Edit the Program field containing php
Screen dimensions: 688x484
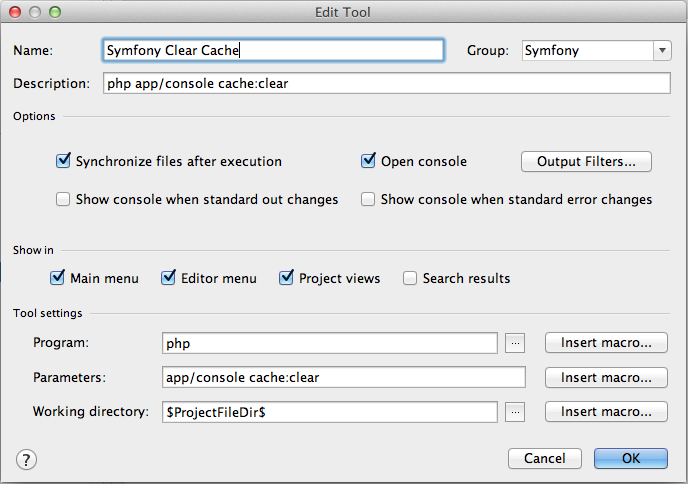(330, 343)
